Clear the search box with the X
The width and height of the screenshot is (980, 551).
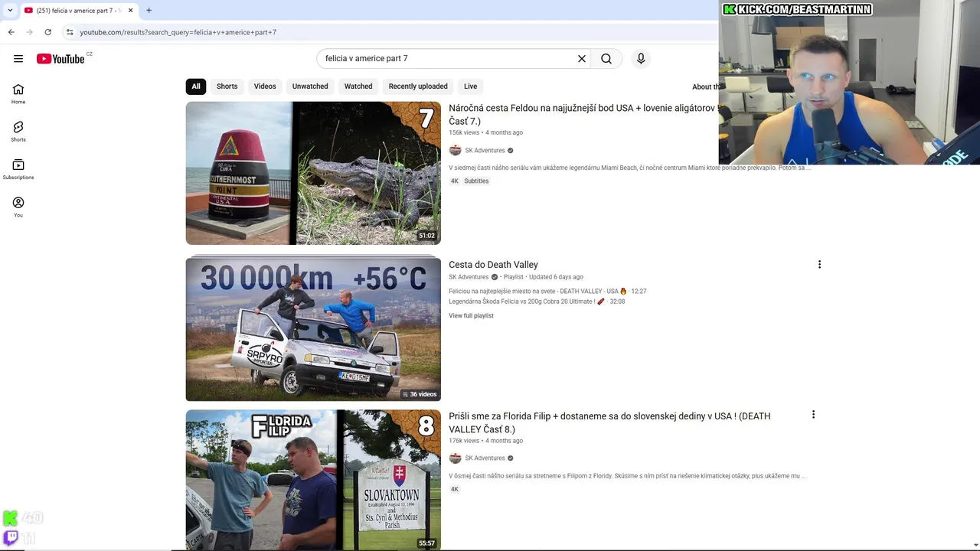point(582,58)
